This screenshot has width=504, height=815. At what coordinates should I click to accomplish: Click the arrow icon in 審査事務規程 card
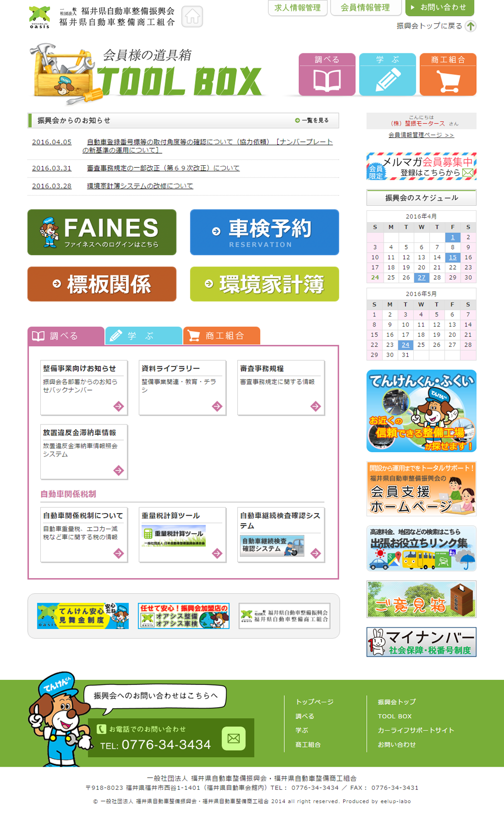(x=316, y=406)
